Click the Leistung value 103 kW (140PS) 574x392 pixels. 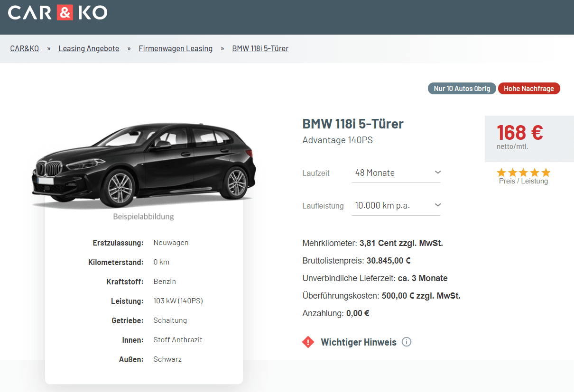tap(178, 301)
